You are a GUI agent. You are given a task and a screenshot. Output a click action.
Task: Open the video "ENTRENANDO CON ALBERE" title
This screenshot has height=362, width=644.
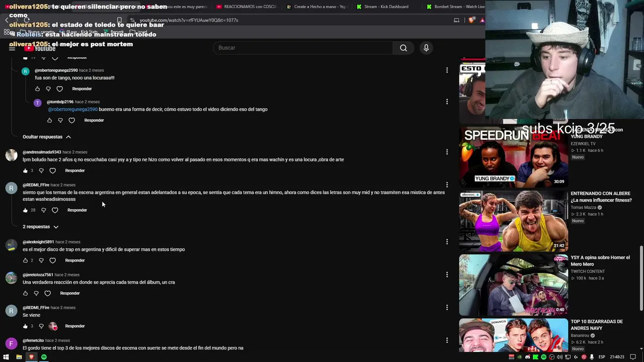coord(600,197)
